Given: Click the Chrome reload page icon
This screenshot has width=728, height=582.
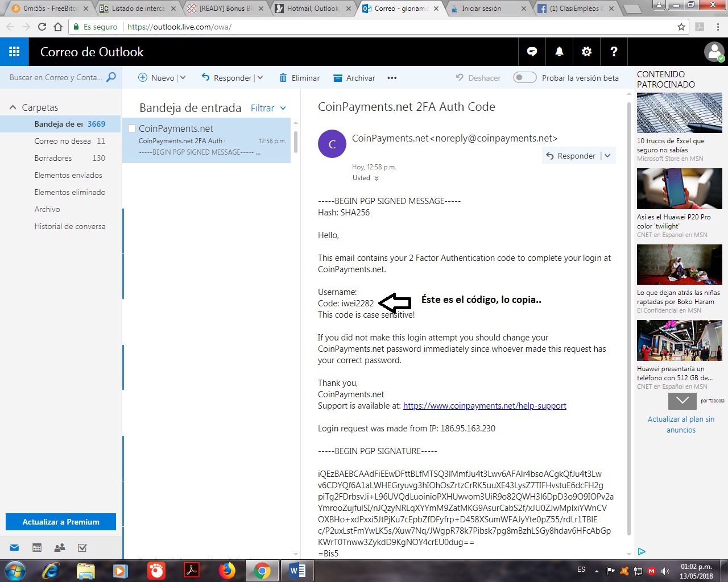Looking at the screenshot, I should 42,27.
